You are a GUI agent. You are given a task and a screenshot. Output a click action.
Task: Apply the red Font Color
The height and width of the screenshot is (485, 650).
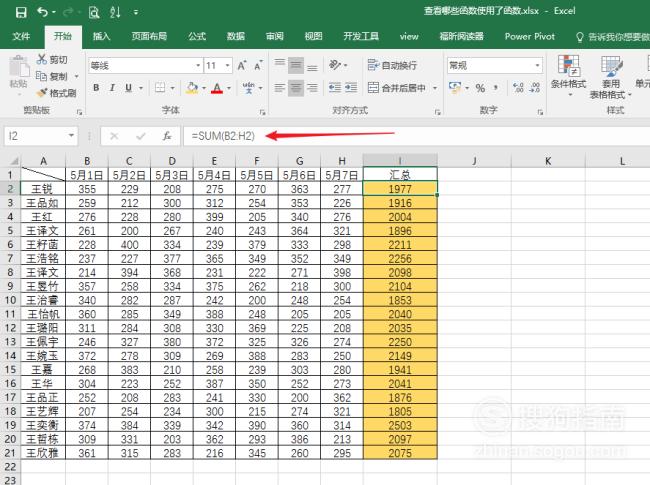217,88
